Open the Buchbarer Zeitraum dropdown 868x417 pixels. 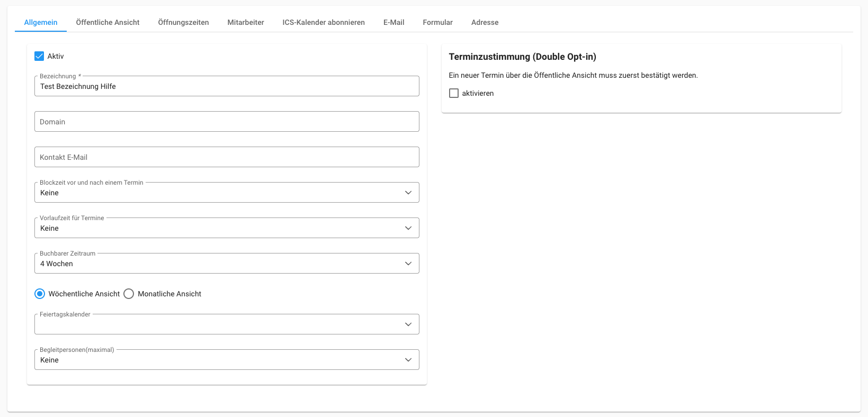227,264
